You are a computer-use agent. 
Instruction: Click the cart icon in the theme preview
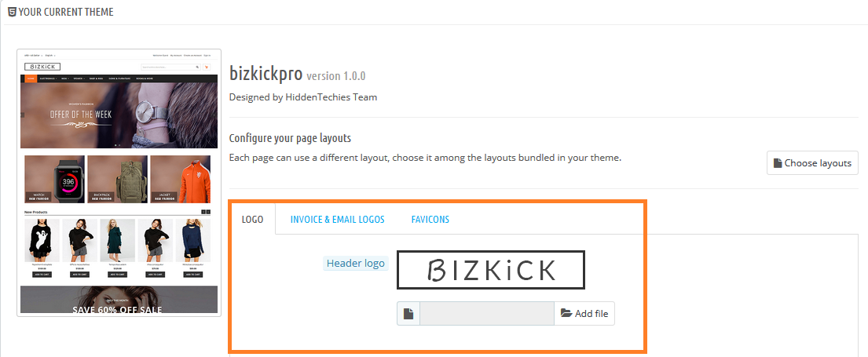coord(207,67)
